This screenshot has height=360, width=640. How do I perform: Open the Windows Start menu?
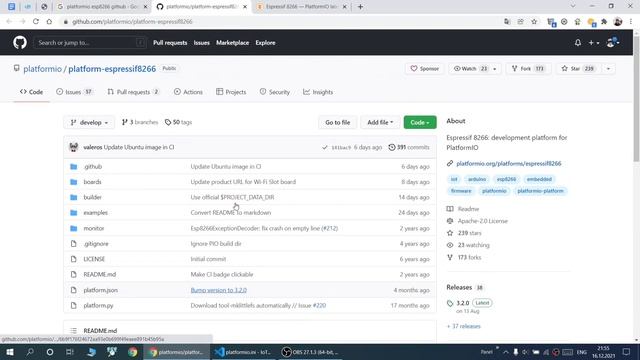pyautogui.click(x=10, y=352)
